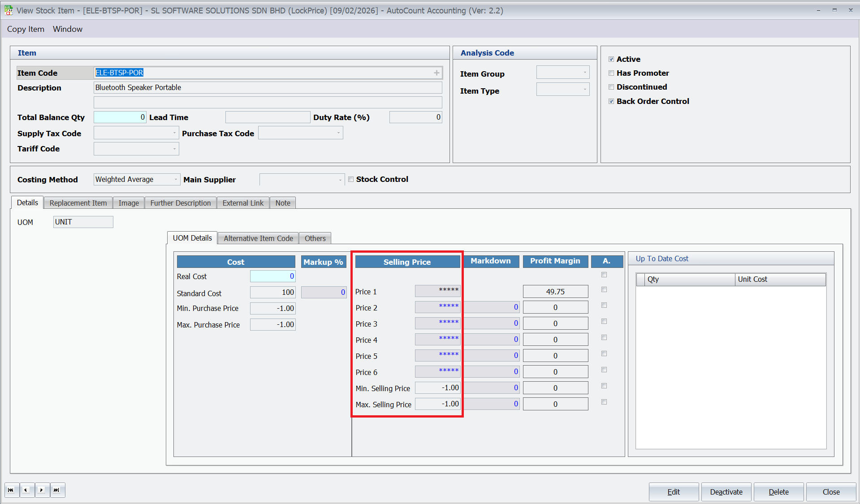Tick the Has Promoter checkbox
The image size is (860, 504).
click(x=611, y=73)
